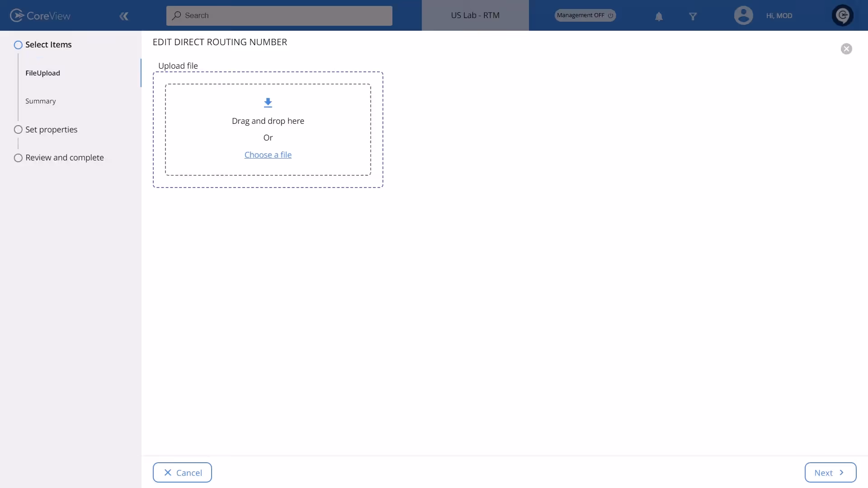This screenshot has width=868, height=488.
Task: Select the Review and complete radio button
Action: click(19, 158)
